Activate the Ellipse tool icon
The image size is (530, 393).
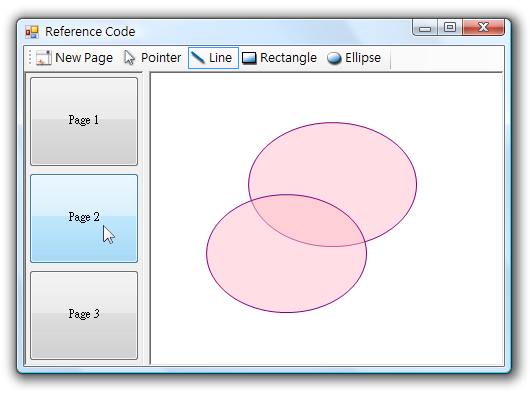[334, 58]
